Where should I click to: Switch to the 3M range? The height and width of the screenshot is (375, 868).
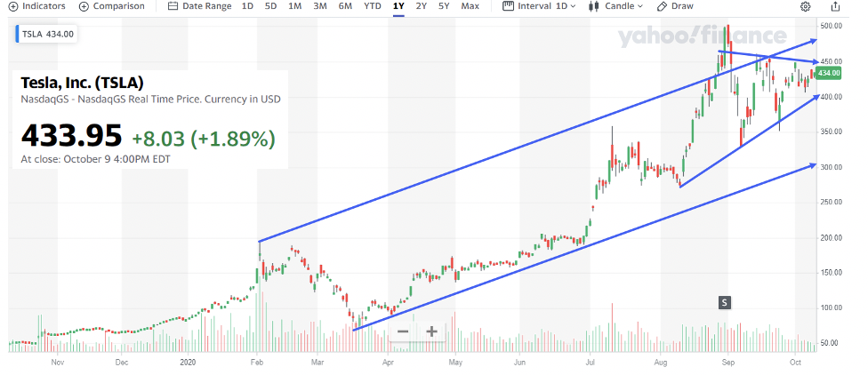(319, 6)
